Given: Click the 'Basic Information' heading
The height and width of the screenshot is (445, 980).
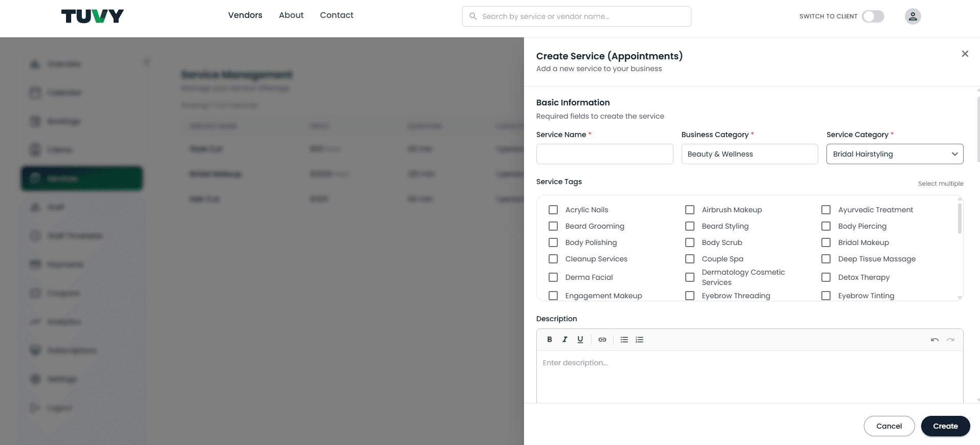Looking at the screenshot, I should (573, 102).
